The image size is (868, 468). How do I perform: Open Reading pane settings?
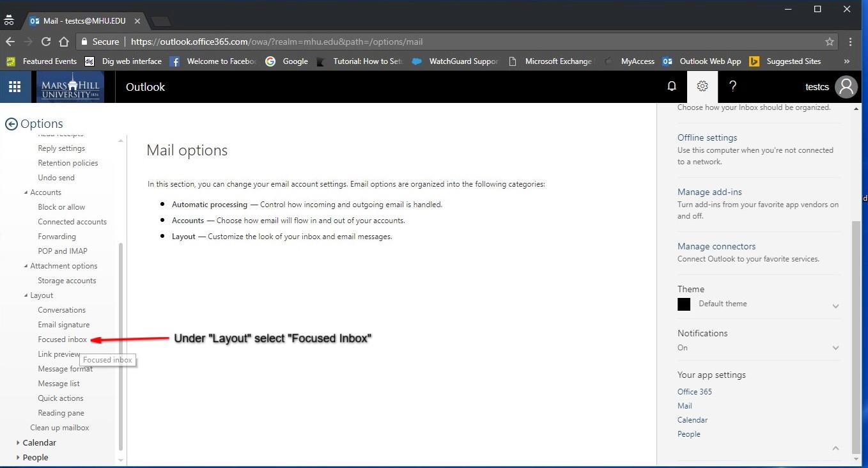click(61, 413)
